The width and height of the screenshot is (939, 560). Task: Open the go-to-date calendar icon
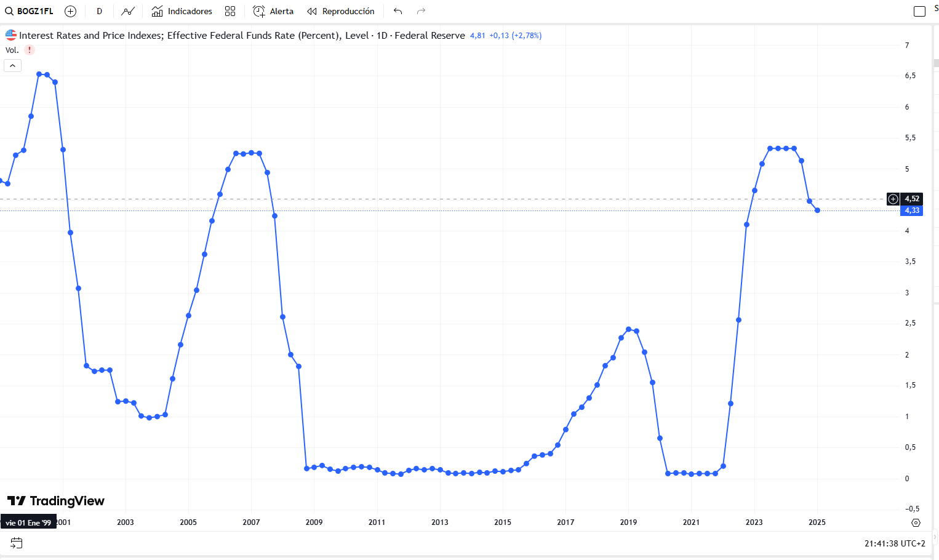[x=17, y=543]
